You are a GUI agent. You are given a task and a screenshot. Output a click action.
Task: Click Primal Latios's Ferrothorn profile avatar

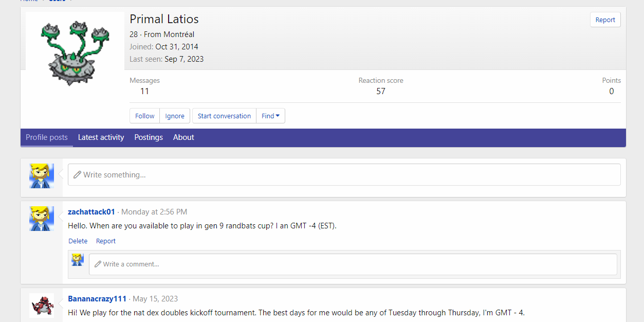75,53
